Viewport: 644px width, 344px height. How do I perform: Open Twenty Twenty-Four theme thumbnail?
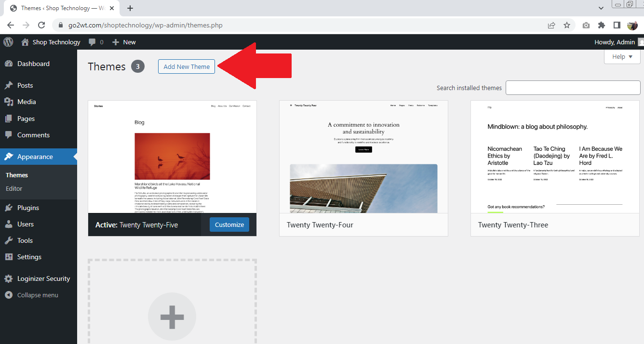coord(363,157)
